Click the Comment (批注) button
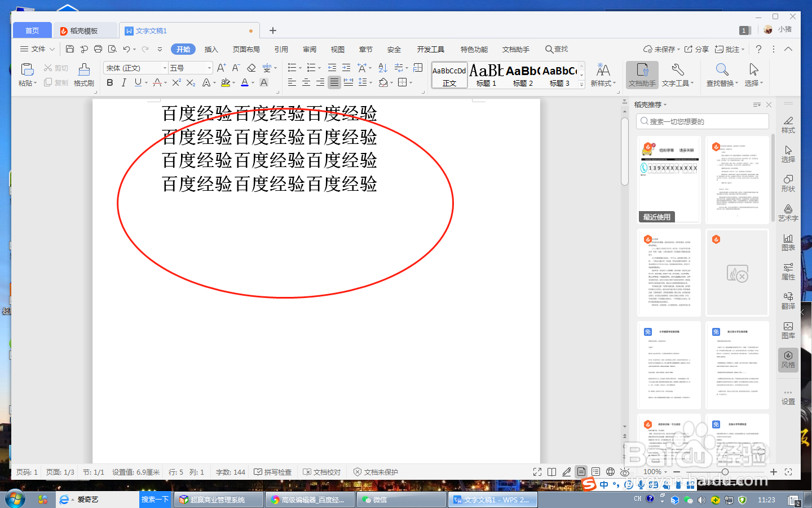 (730, 49)
